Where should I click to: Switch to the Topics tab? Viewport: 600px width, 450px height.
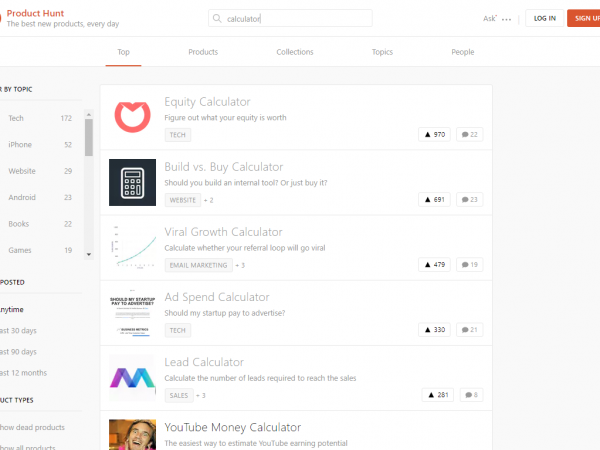pos(382,52)
